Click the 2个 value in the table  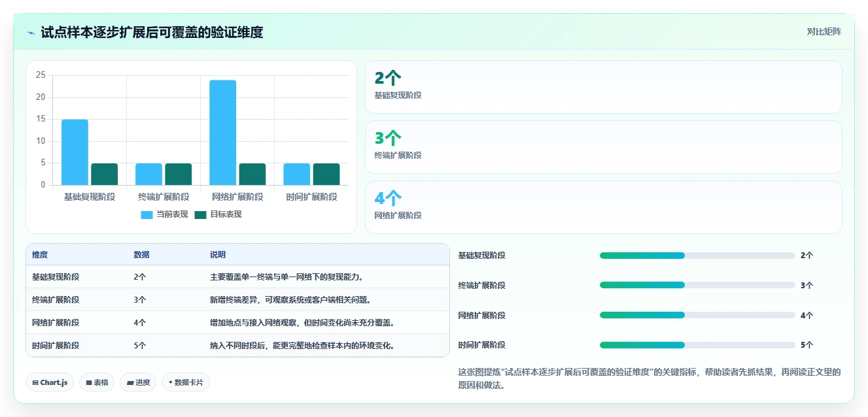(140, 277)
